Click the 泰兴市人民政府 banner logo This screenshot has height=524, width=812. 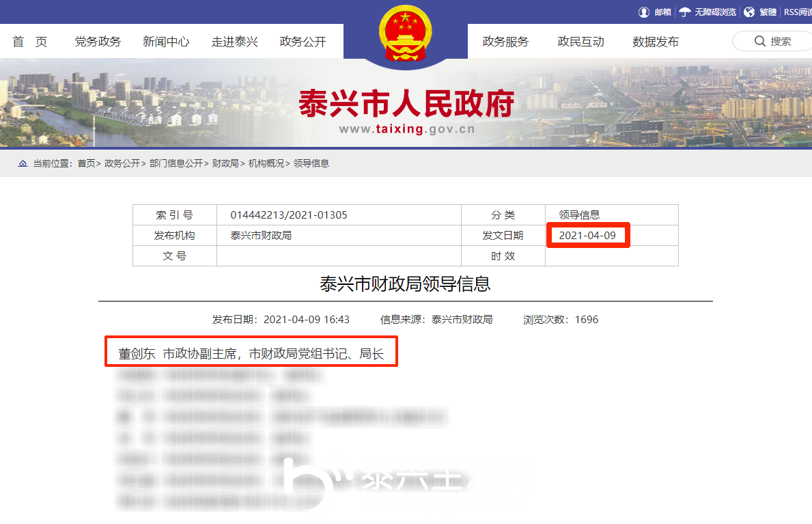pos(406,102)
